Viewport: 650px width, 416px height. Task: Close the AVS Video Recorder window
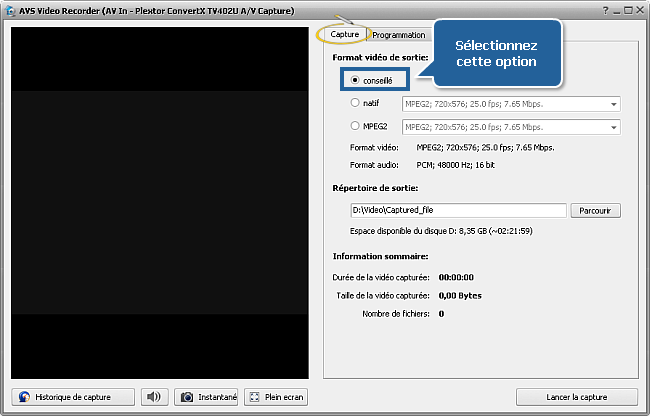[640, 11]
